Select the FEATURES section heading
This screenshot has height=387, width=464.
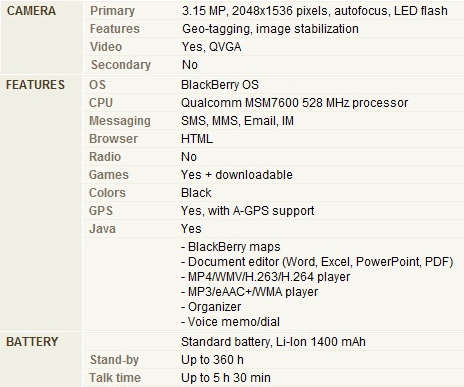click(x=35, y=85)
